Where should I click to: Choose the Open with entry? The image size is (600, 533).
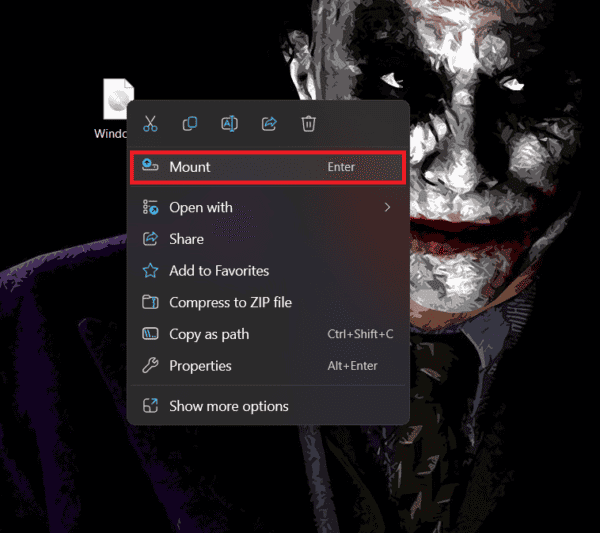tap(201, 207)
